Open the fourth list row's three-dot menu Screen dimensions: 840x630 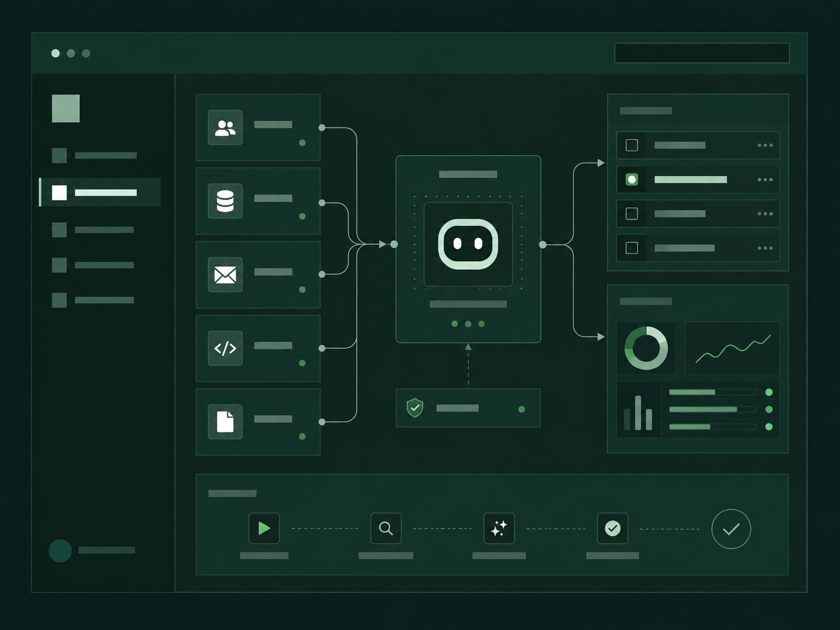pyautogui.click(x=765, y=248)
